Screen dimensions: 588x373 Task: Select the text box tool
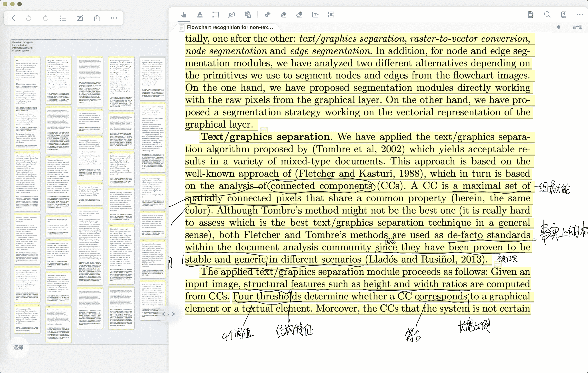(315, 15)
